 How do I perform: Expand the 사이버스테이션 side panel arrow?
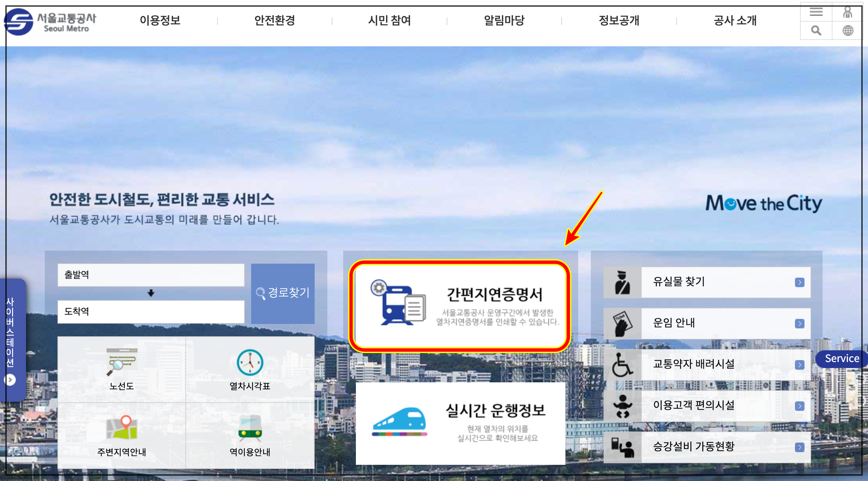[10, 379]
